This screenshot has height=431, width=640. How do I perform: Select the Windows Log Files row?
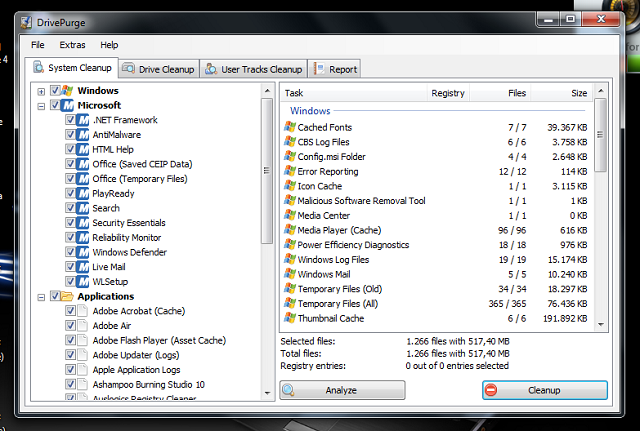(x=437, y=260)
